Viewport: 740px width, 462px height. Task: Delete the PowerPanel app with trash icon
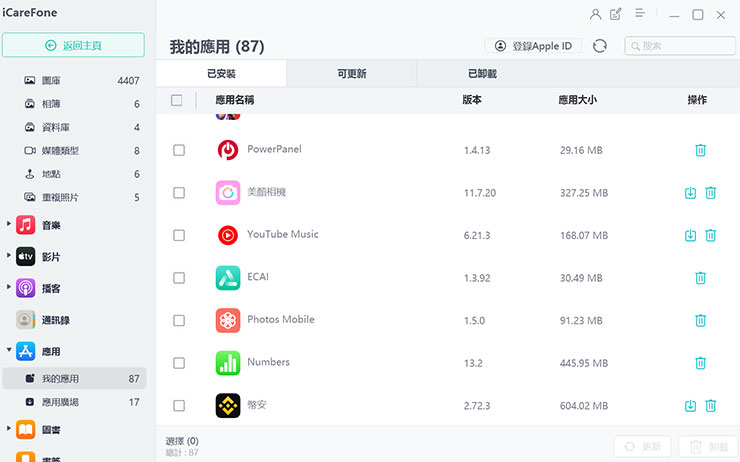pos(700,150)
